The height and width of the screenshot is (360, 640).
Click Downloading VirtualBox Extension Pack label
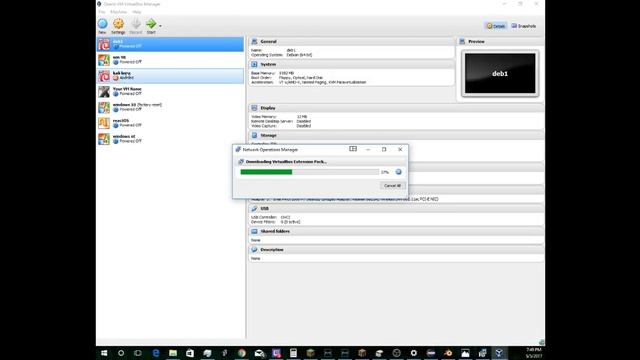pyautogui.click(x=286, y=162)
